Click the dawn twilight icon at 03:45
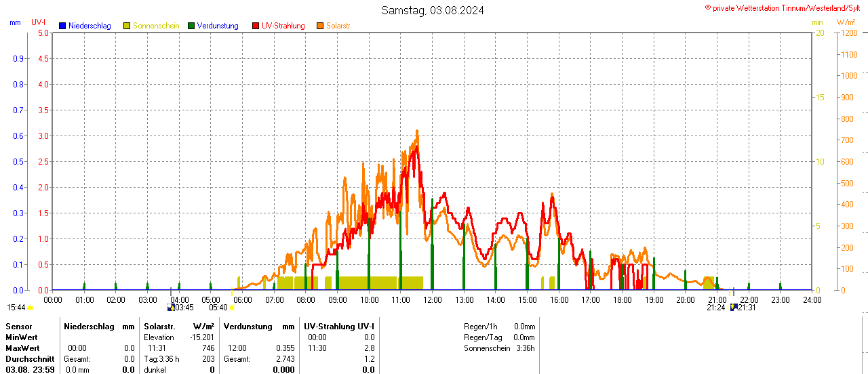The image size is (868, 374). coord(171,308)
